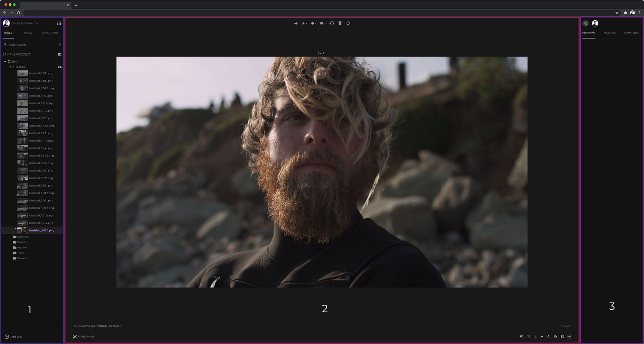Image resolution: width=644 pixels, height=344 pixels.
Task: Collapse the Media folder
Action: tap(10, 67)
